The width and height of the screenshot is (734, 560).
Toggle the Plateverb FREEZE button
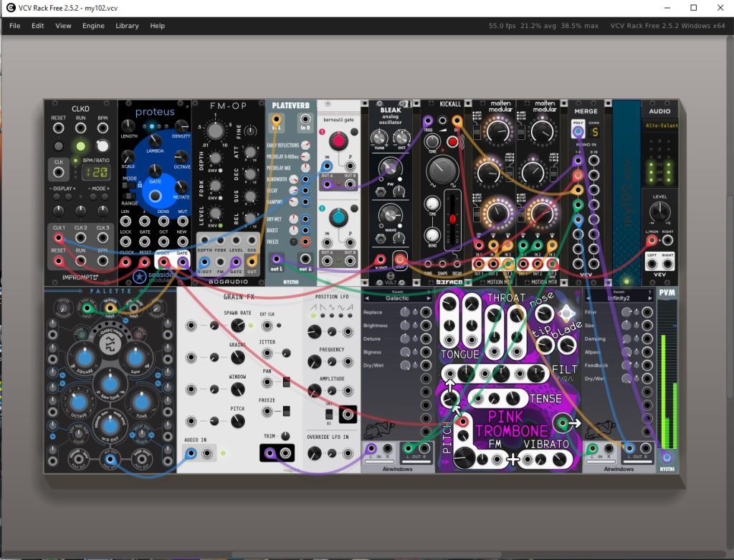[x=293, y=242]
